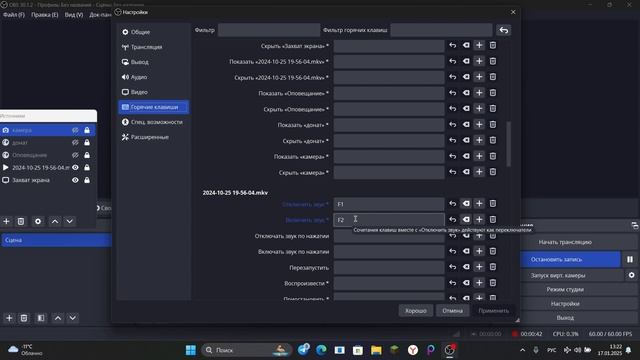Open Windows Start menu
The width and height of the screenshot is (640, 360).
[191, 350]
